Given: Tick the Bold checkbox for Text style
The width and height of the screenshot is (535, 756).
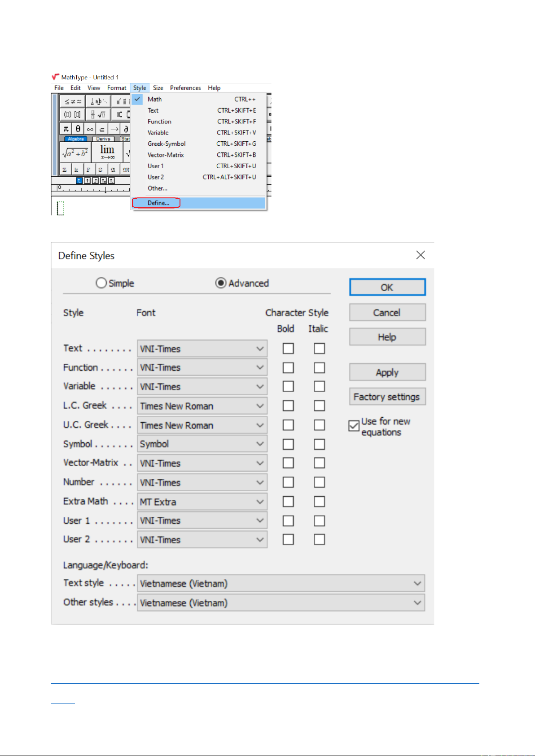Looking at the screenshot, I should [288, 349].
